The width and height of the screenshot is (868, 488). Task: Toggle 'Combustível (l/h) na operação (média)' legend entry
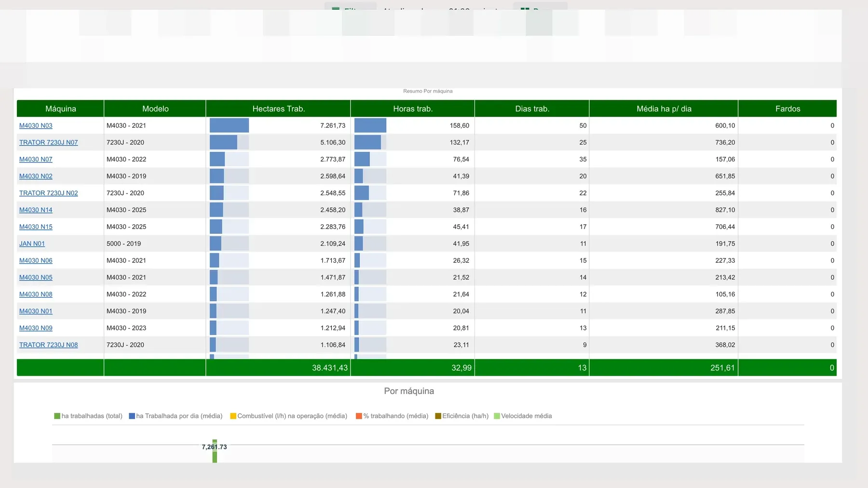click(289, 416)
